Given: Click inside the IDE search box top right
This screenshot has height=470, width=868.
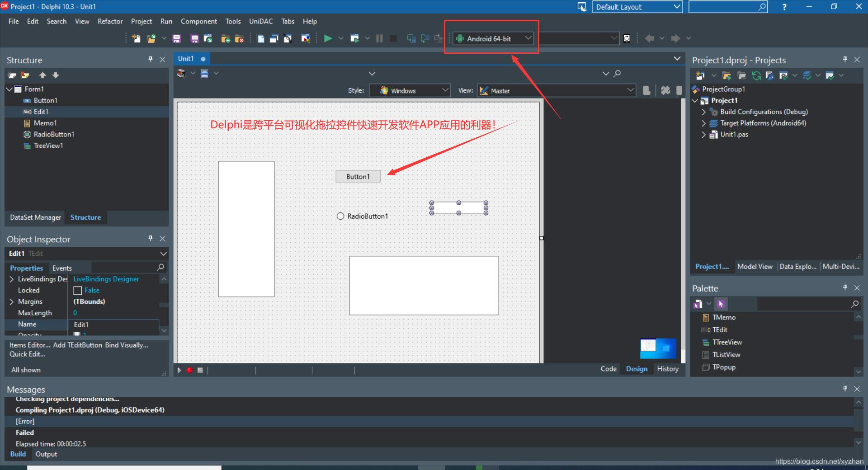Looking at the screenshot, I should (723, 7).
